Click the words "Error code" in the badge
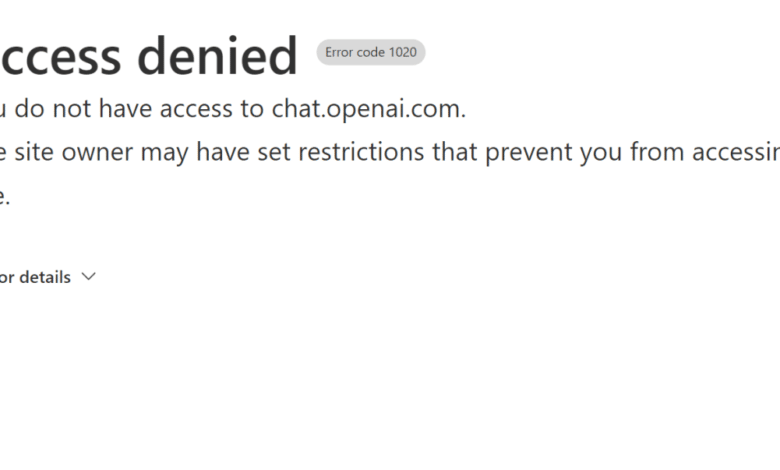The image size is (780, 470). [x=355, y=52]
